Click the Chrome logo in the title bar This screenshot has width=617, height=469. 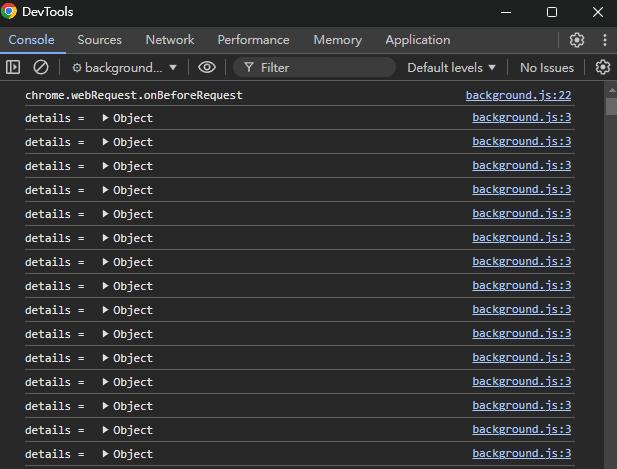(9, 11)
